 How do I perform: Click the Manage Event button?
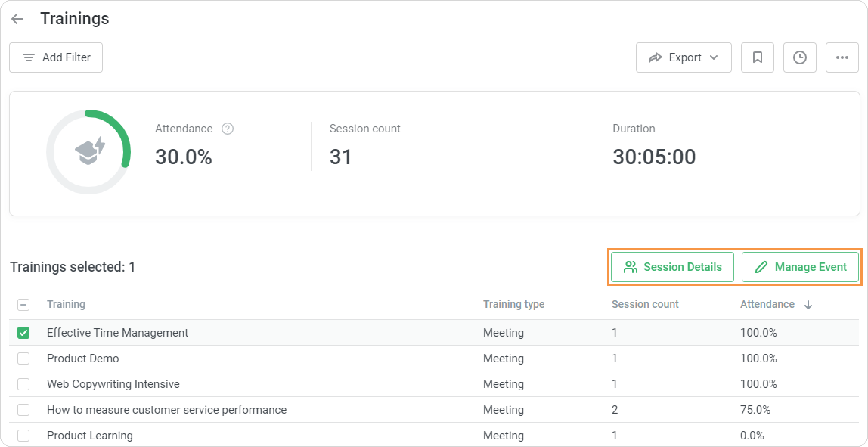pos(800,267)
